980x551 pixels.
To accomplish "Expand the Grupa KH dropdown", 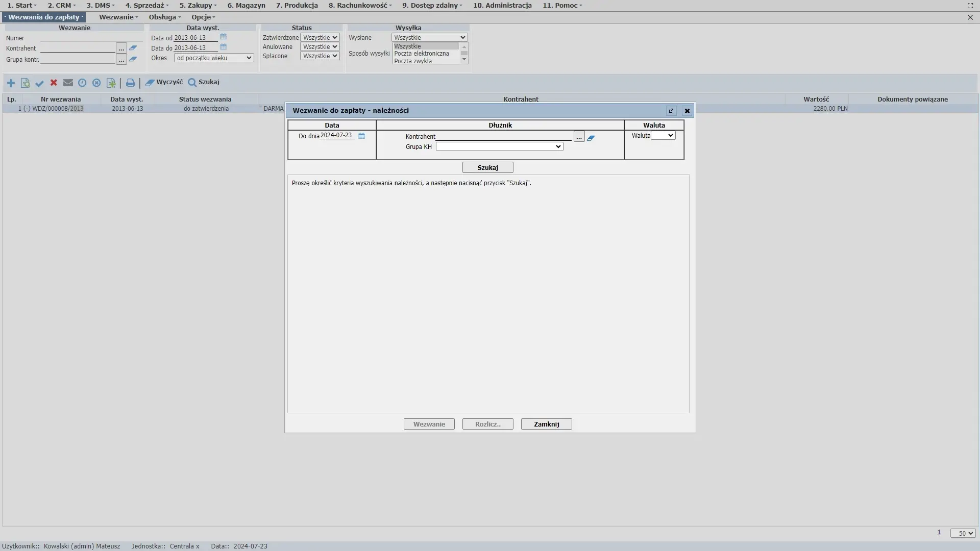I will pos(499,147).
